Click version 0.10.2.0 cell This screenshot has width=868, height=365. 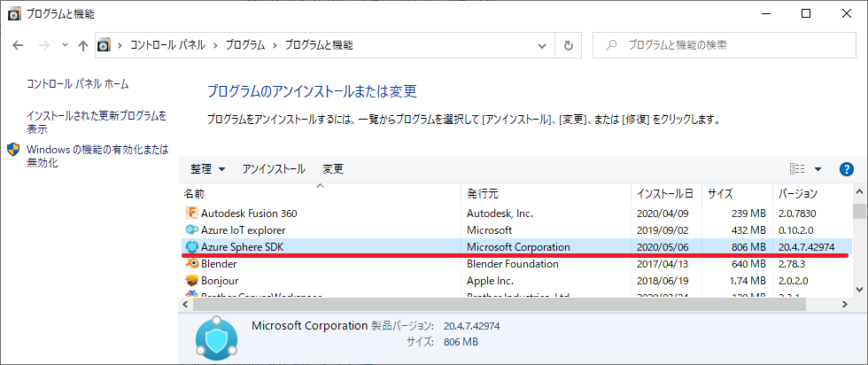pos(797,229)
